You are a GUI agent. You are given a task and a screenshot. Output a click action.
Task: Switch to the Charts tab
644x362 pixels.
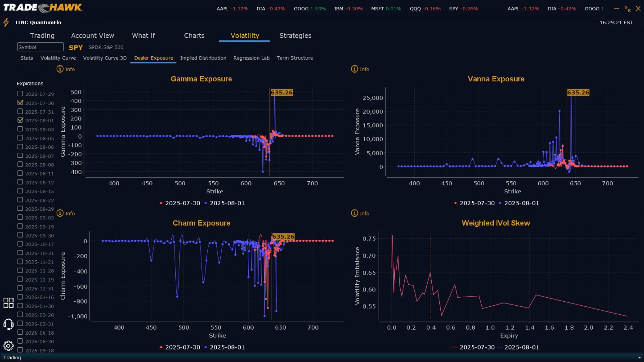(x=194, y=36)
